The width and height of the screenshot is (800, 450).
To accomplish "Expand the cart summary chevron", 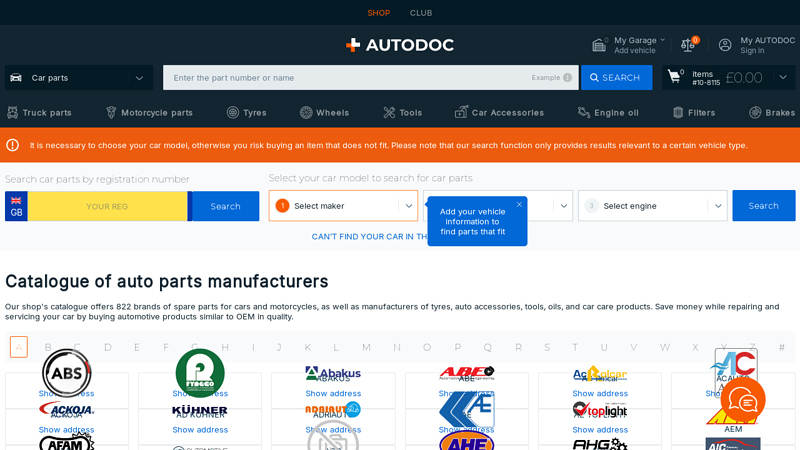I will (x=783, y=78).
